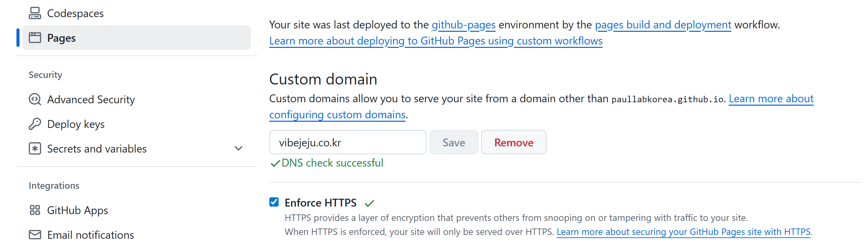Click the GitHub Apps grid icon
868x250 pixels.
tap(35, 210)
